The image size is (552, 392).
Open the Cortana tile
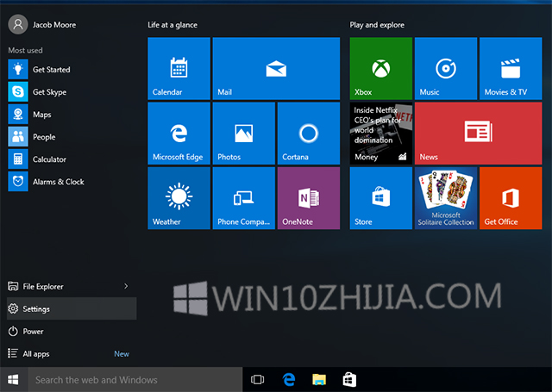click(x=309, y=134)
